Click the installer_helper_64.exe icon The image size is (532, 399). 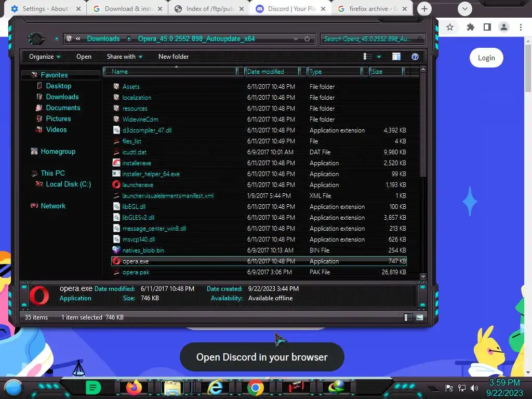point(116,174)
